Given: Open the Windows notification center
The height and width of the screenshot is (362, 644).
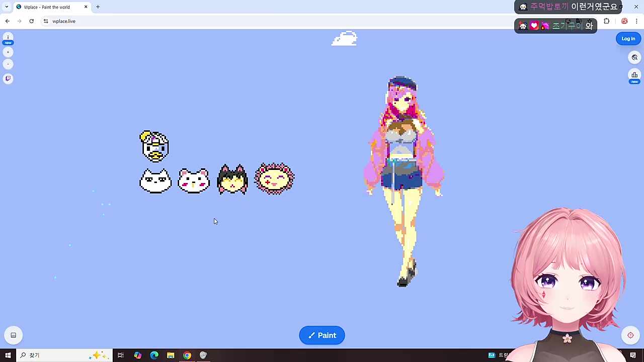Looking at the screenshot, I should pos(633,355).
